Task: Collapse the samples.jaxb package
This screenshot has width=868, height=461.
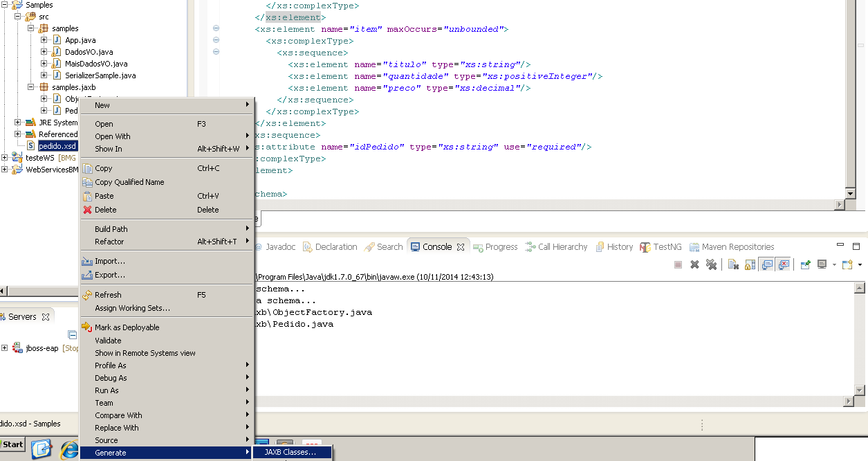Action: click(x=30, y=87)
